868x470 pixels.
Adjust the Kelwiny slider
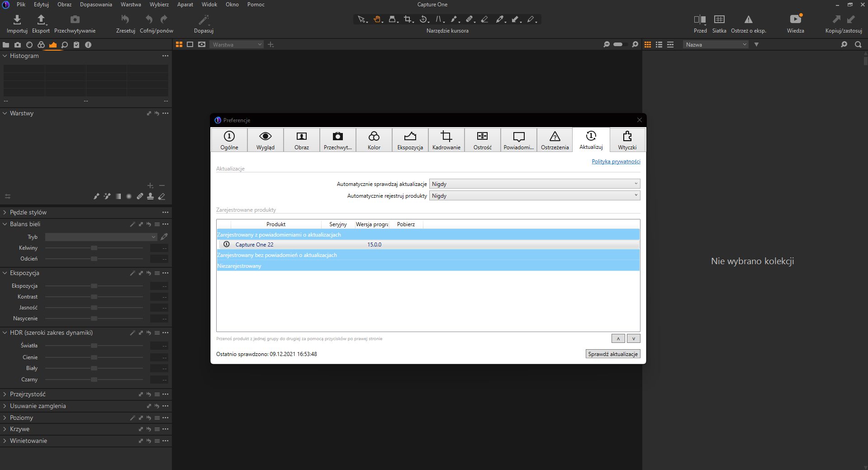click(x=94, y=248)
